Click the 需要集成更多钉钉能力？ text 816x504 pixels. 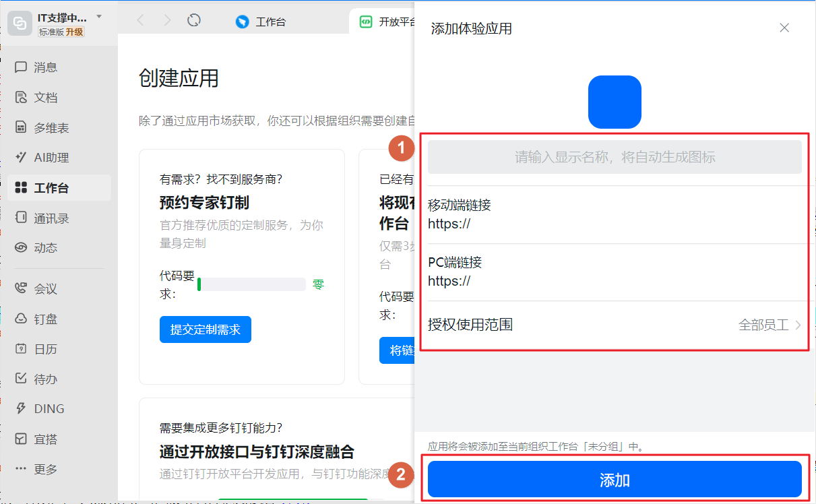coord(221,427)
